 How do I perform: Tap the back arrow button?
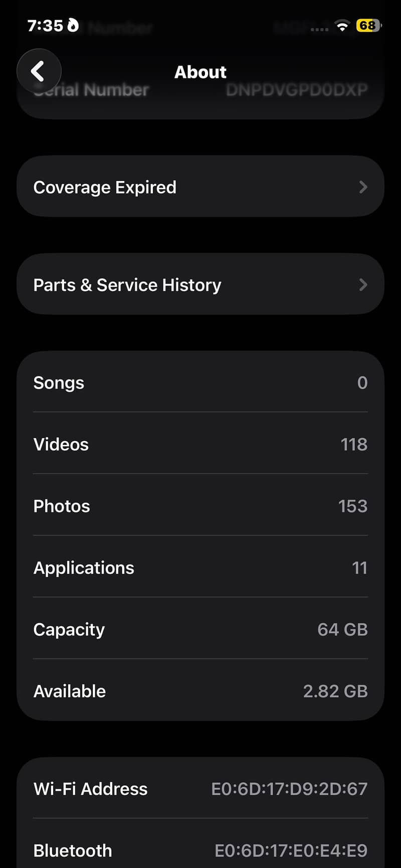(39, 71)
